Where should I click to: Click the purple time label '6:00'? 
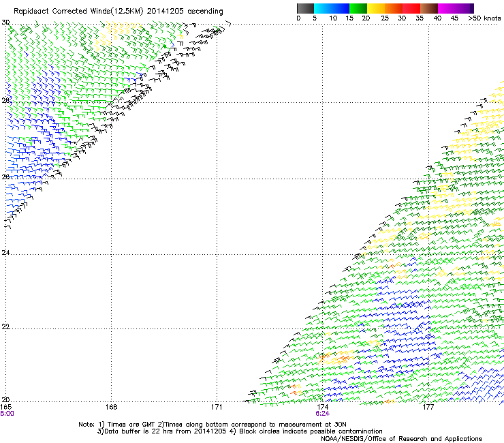7,414
